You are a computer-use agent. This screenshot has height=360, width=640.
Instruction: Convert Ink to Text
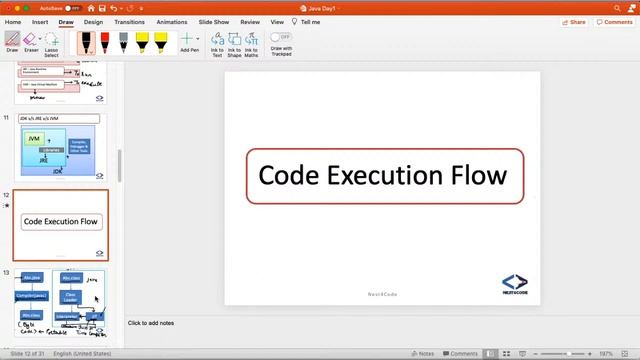point(217,44)
